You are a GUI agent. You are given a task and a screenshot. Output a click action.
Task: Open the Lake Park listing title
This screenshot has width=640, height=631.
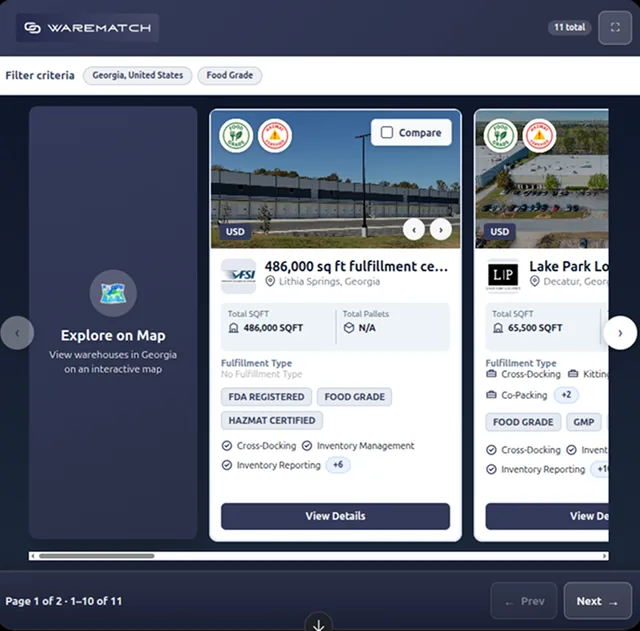[569, 267]
